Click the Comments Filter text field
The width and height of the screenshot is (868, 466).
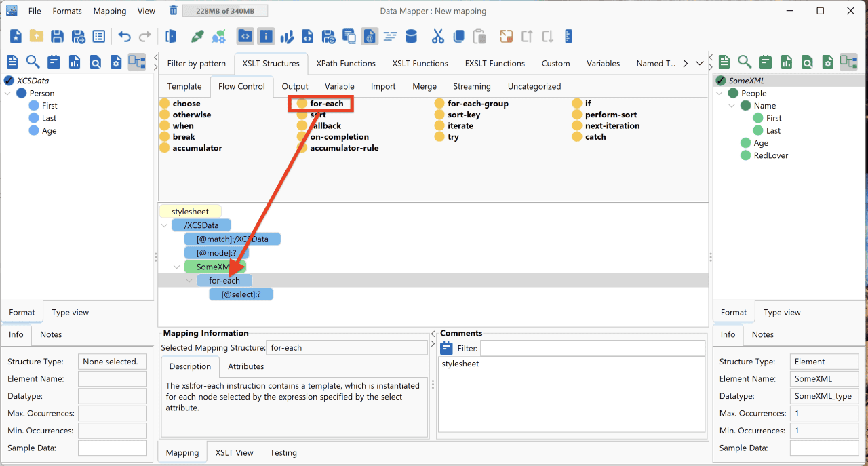[x=592, y=348]
